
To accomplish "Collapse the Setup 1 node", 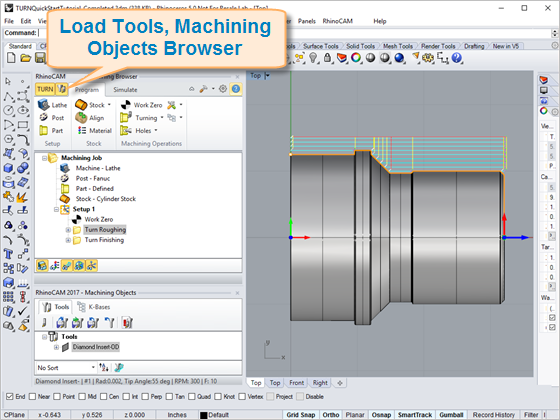I will 56,209.
